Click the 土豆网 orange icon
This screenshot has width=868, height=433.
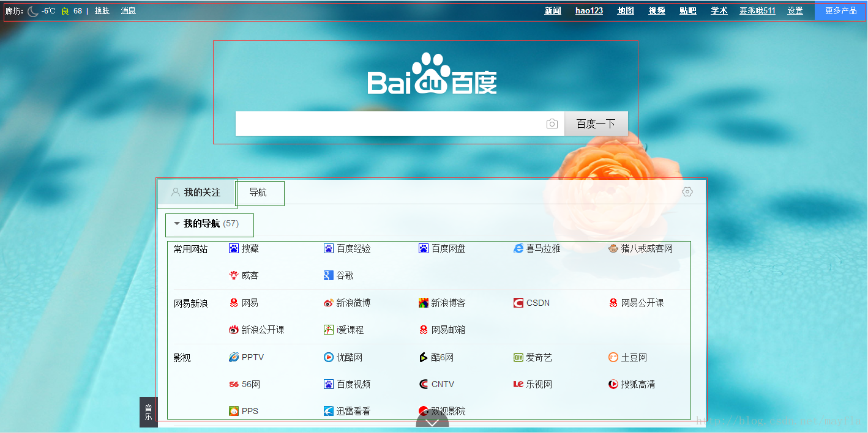pyautogui.click(x=613, y=357)
